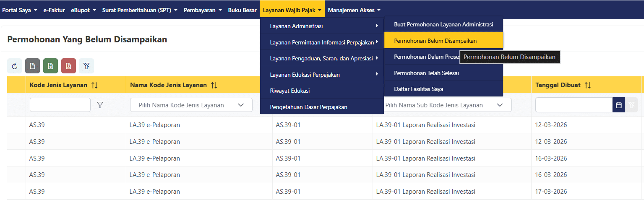Focus the Kode Jenis Layanan filter input
Screen dimensions: 644x200
click(60, 105)
